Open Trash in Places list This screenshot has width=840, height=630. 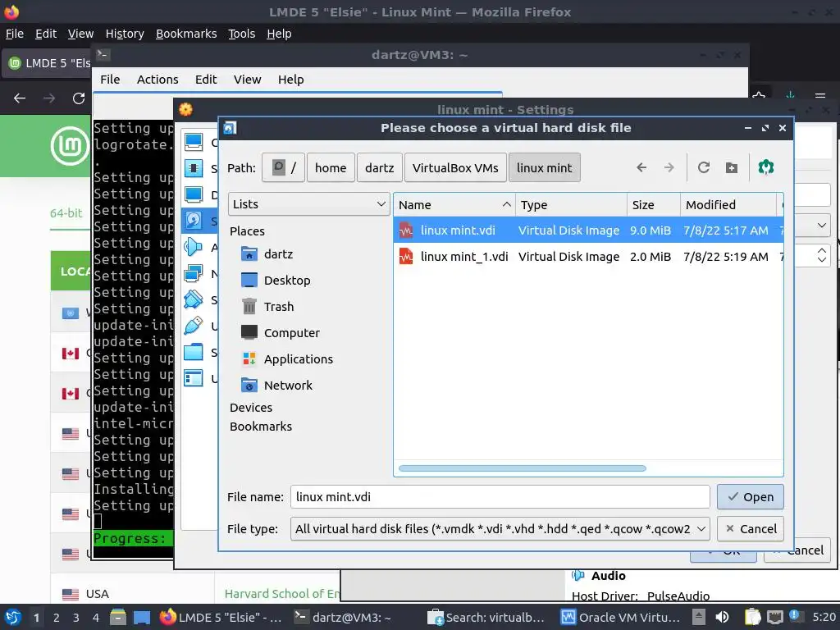267,307
